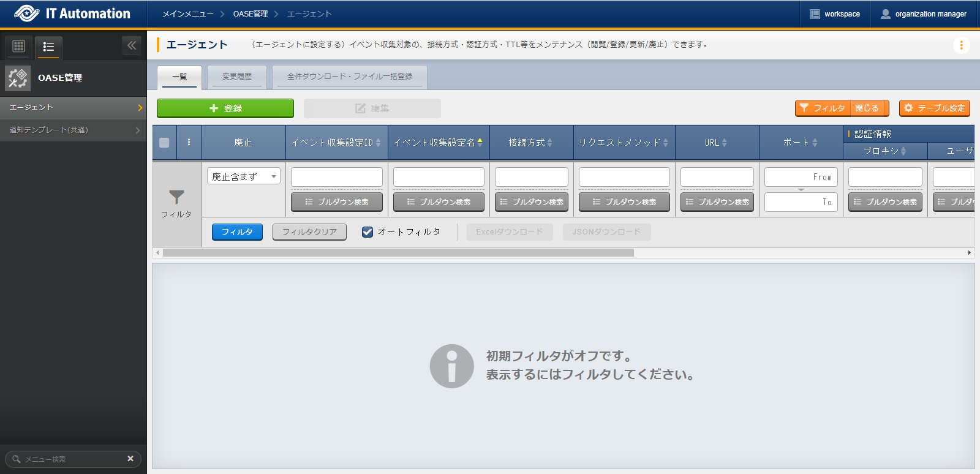This screenshot has height=474, width=980.
Task: Switch to the 変更履歴 tab
Action: [237, 77]
